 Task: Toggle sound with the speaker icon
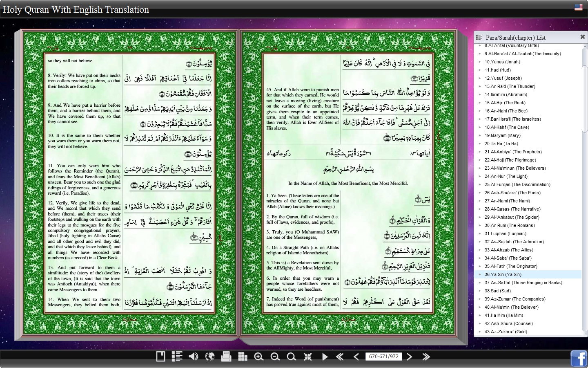click(193, 357)
